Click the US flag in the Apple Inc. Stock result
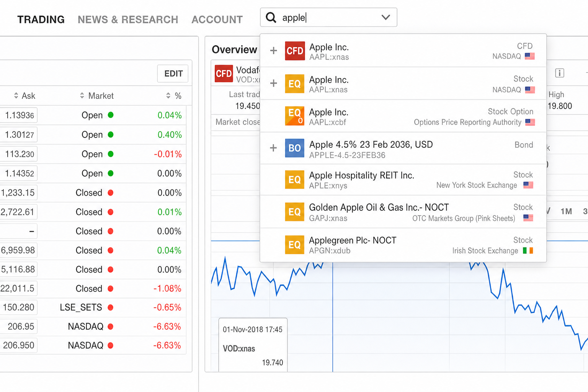Screen dimensions: 588x392 tap(530, 90)
